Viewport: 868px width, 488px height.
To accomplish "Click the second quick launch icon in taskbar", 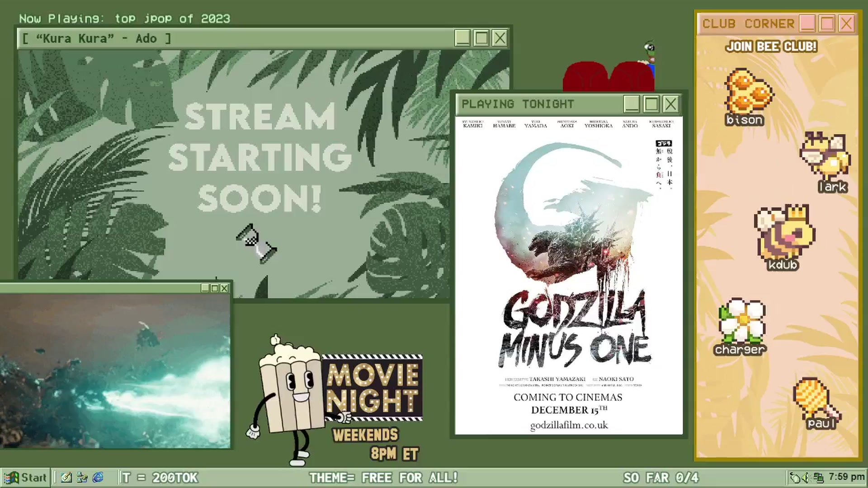I will point(82,478).
